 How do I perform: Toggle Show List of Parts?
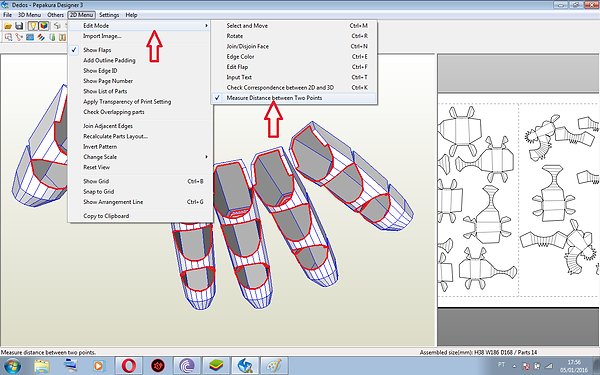140,91
